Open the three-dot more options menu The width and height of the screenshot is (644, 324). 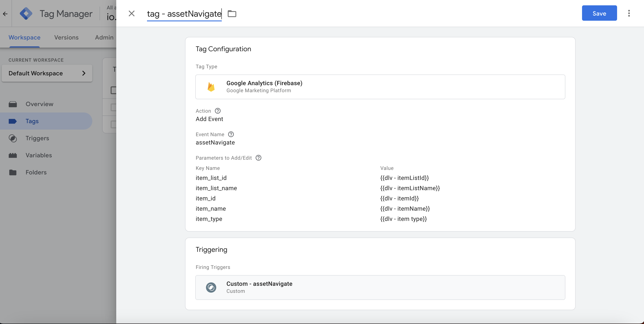(x=629, y=13)
